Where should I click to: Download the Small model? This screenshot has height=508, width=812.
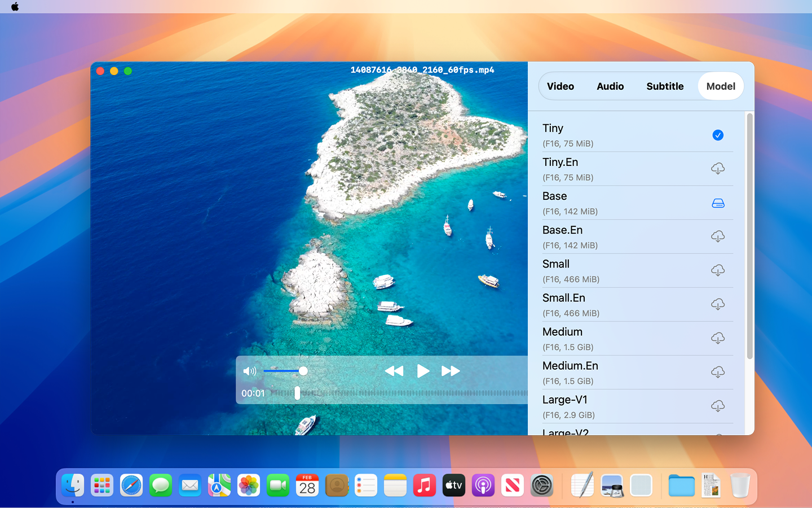718,270
